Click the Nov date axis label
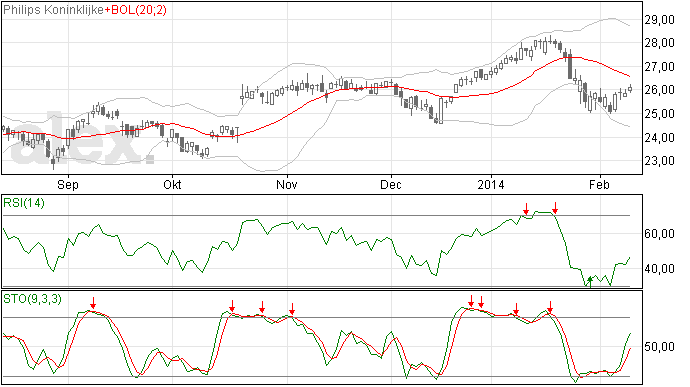This screenshot has width=690, height=387. (x=287, y=184)
